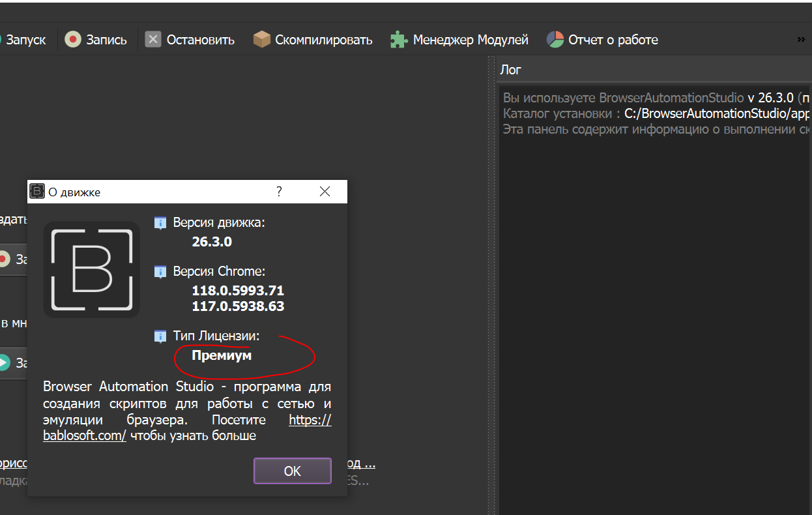Screen dimensions: 812x515
Task: Open Менеджер Модулей via the puzzle icon
Action: [399, 40]
